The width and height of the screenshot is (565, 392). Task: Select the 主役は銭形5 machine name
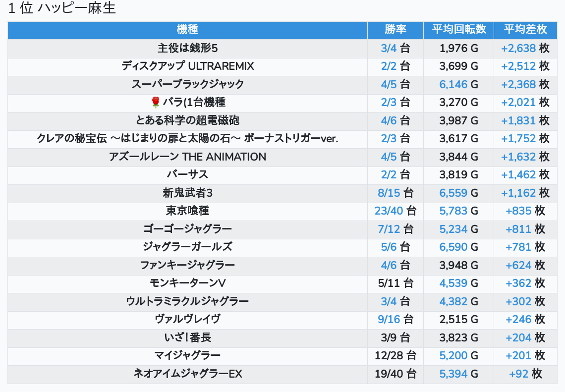point(187,49)
